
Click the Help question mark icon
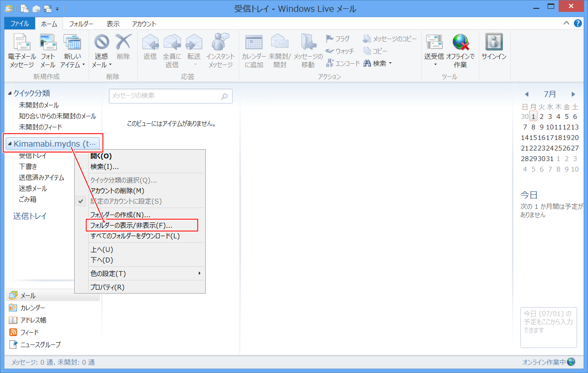coord(578,23)
